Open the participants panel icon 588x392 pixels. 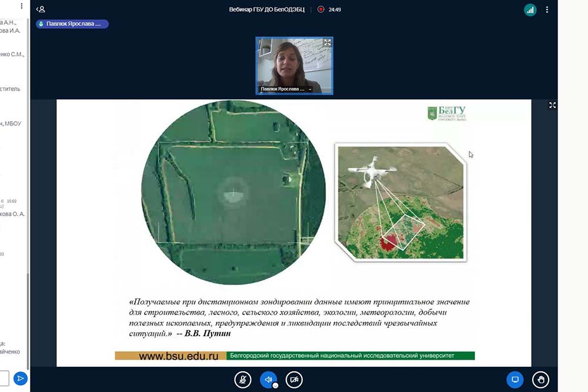[41, 9]
